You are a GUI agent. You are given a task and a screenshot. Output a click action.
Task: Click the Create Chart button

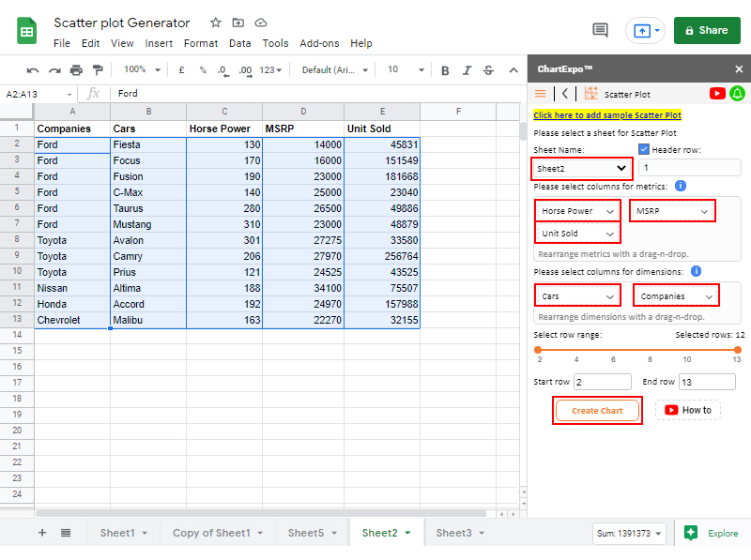click(x=597, y=411)
